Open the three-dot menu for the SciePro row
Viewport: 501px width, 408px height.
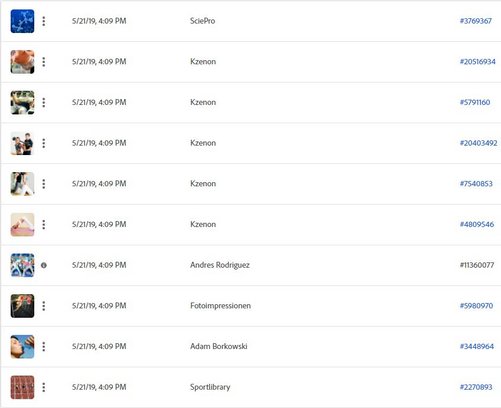pos(44,21)
